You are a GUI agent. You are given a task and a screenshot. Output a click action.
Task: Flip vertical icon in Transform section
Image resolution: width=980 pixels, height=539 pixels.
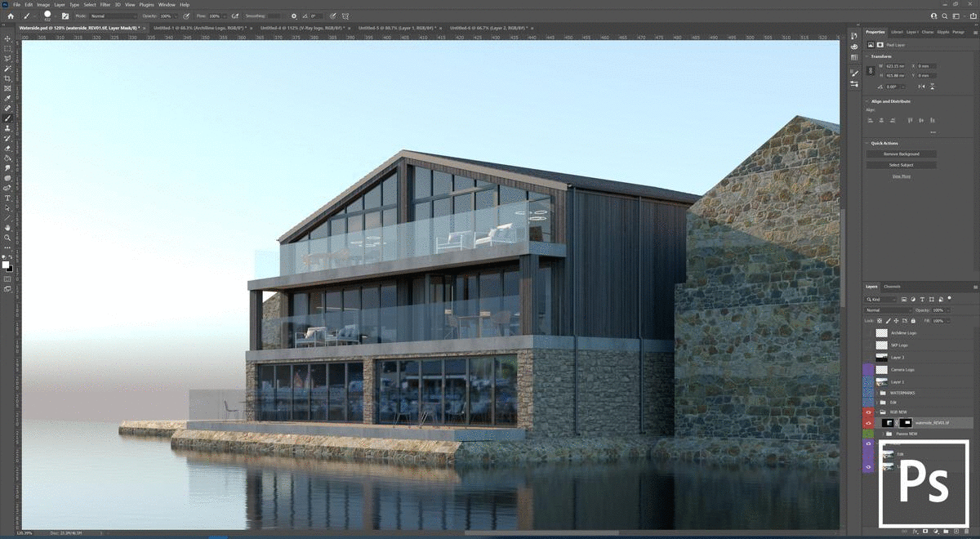point(932,87)
